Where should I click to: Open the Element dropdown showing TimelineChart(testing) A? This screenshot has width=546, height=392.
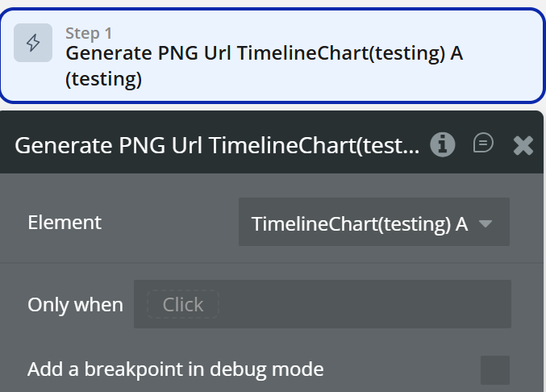[360, 223]
